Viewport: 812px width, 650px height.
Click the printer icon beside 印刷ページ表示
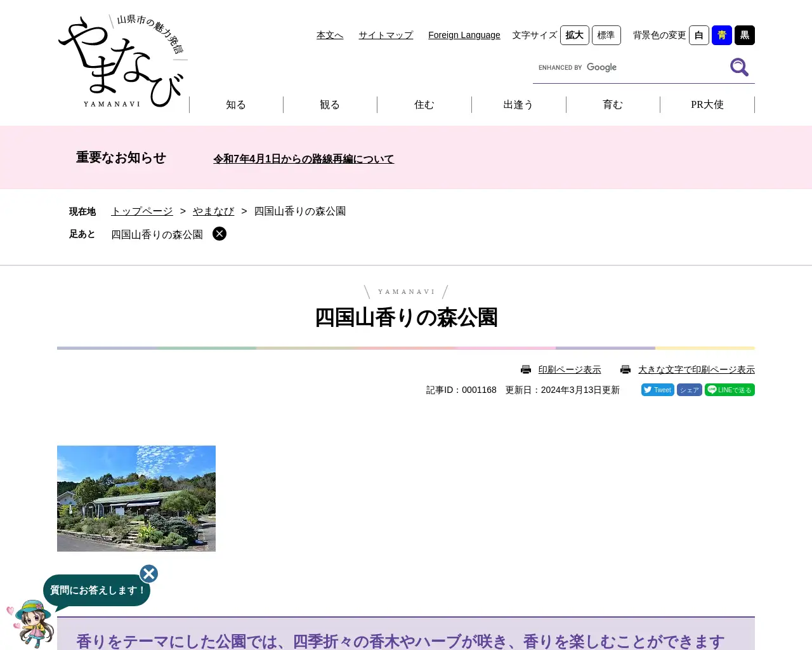pyautogui.click(x=525, y=369)
